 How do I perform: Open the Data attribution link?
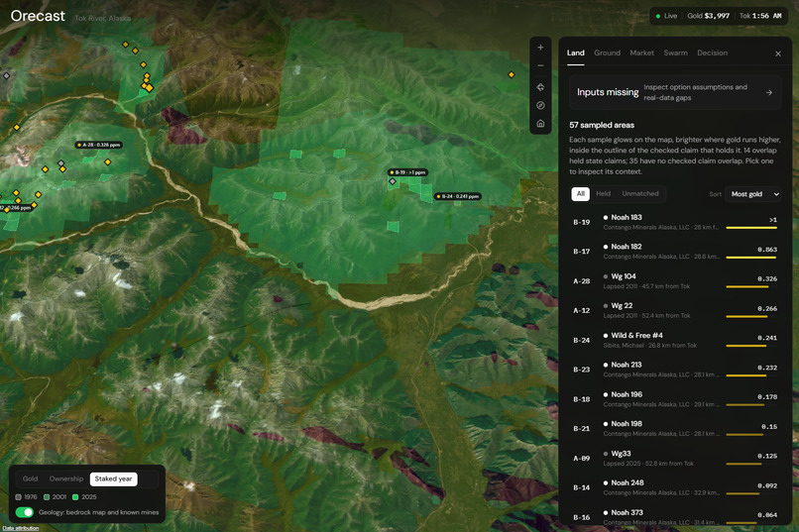[x=20, y=528]
